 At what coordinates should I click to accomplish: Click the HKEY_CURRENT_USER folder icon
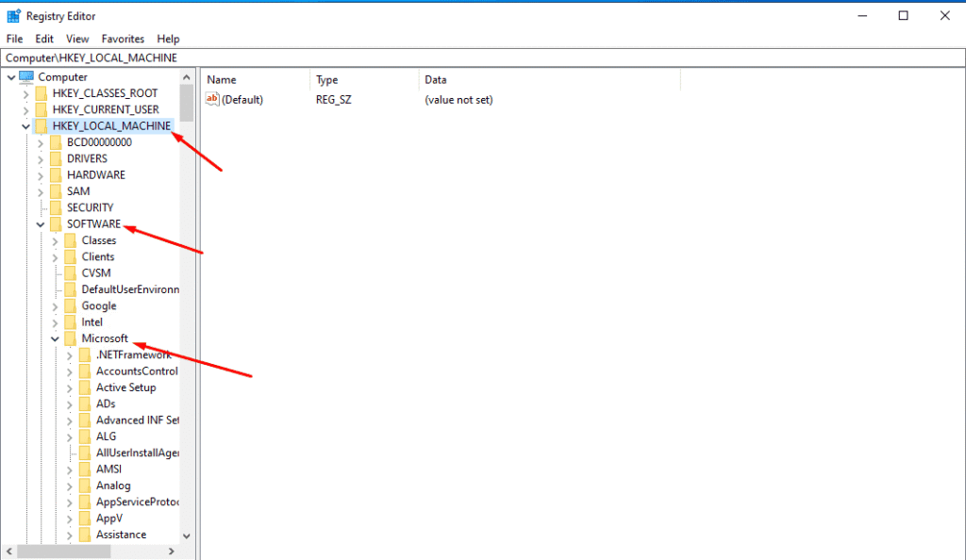click(x=42, y=109)
